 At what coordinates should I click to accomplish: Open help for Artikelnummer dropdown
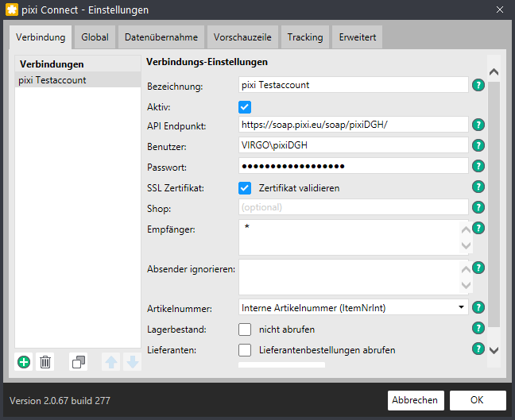pyautogui.click(x=478, y=308)
